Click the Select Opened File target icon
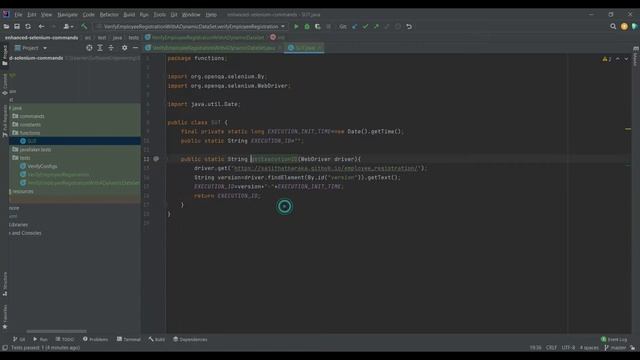The height and width of the screenshot is (360, 640). (x=89, y=48)
